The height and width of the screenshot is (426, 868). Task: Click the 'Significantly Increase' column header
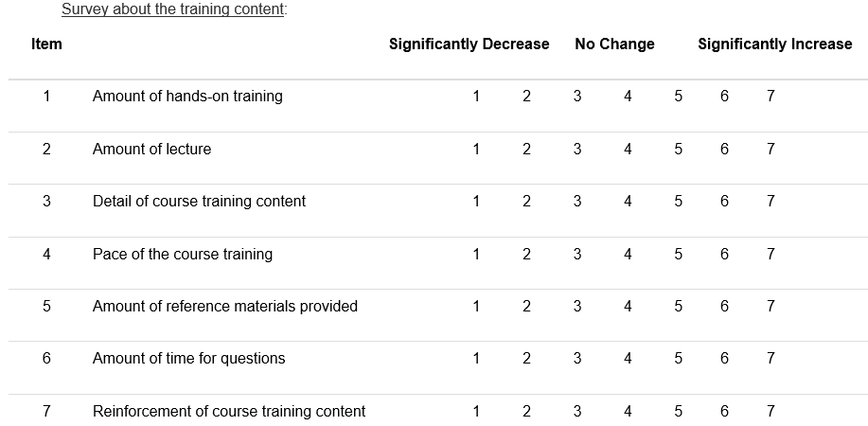click(x=774, y=44)
